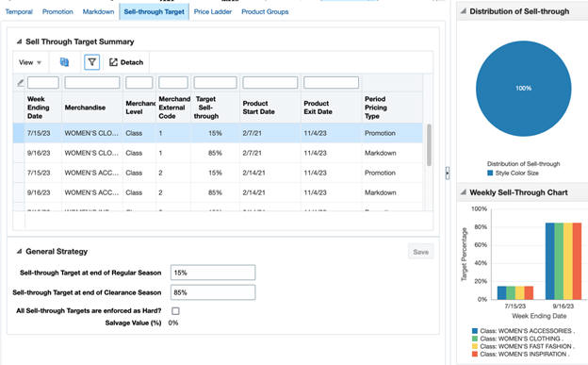Click the blue bar for 9/16/23
Screen dimensions: 588x365
point(549,261)
